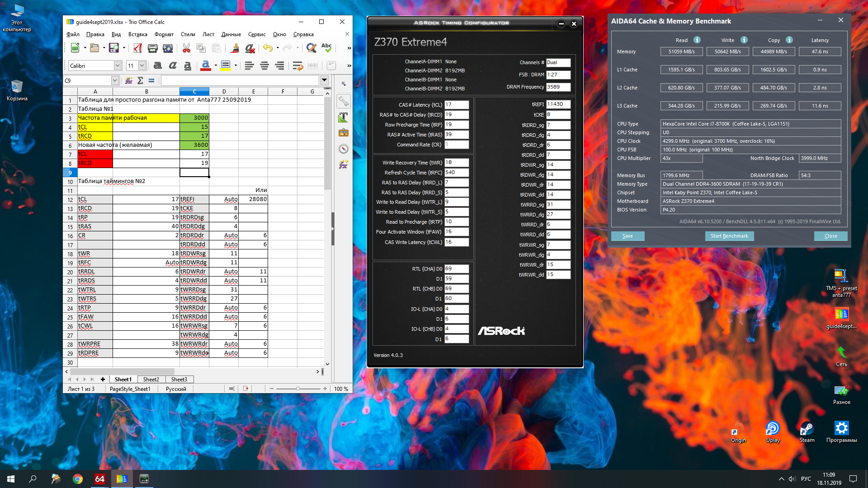Toggle bold text formatting
Screen dimensions: 868x488
click(157, 66)
